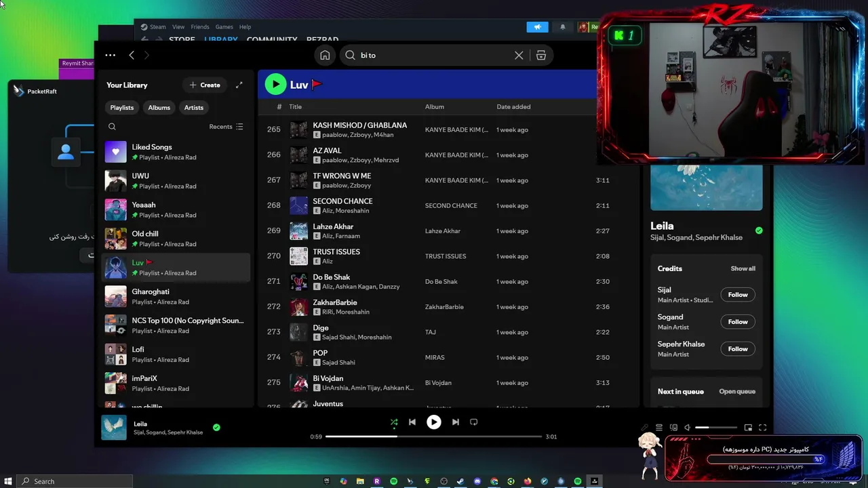Screen dimensions: 868x488
Task: Open Spotify Home
Action: (x=325, y=56)
